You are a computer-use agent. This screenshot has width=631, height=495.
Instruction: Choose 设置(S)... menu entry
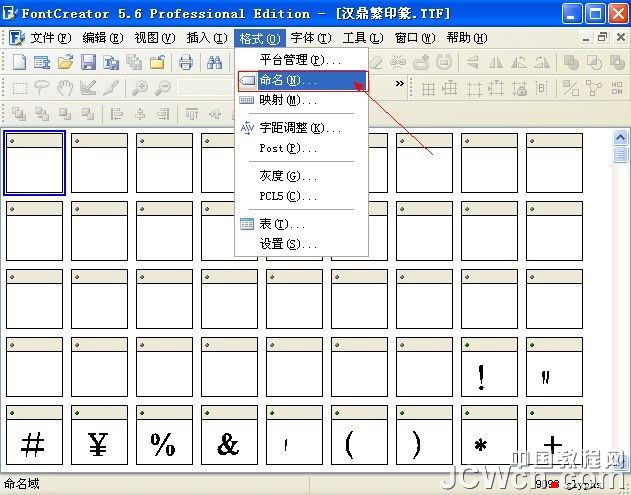coord(301,244)
